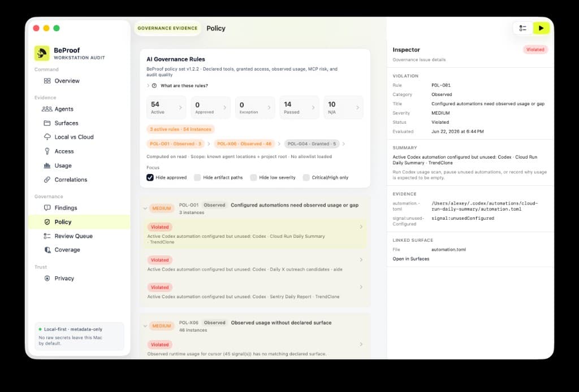This screenshot has height=392, width=579.
Task: Open the 10 N/A stat card
Action: pyautogui.click(x=344, y=108)
